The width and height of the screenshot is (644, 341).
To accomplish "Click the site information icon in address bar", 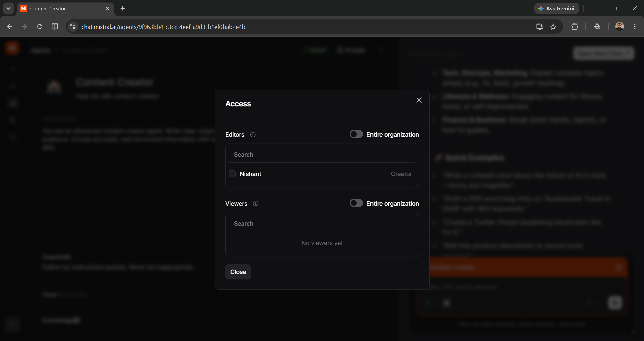I will [72, 27].
